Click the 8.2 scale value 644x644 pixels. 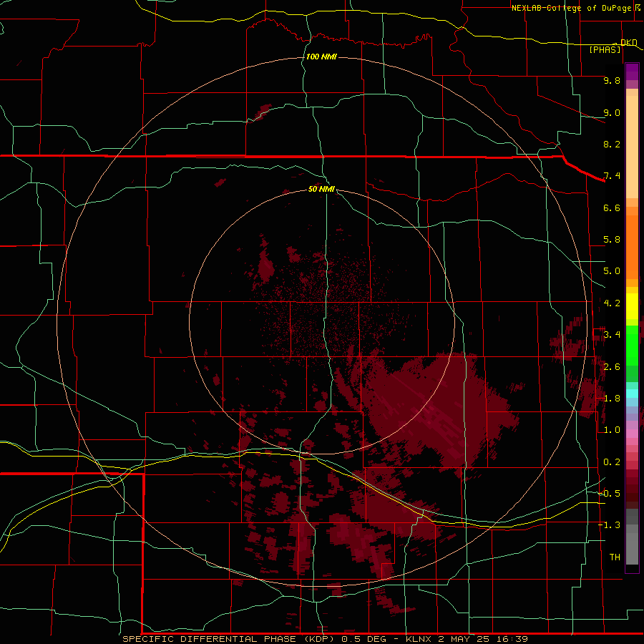(612, 144)
